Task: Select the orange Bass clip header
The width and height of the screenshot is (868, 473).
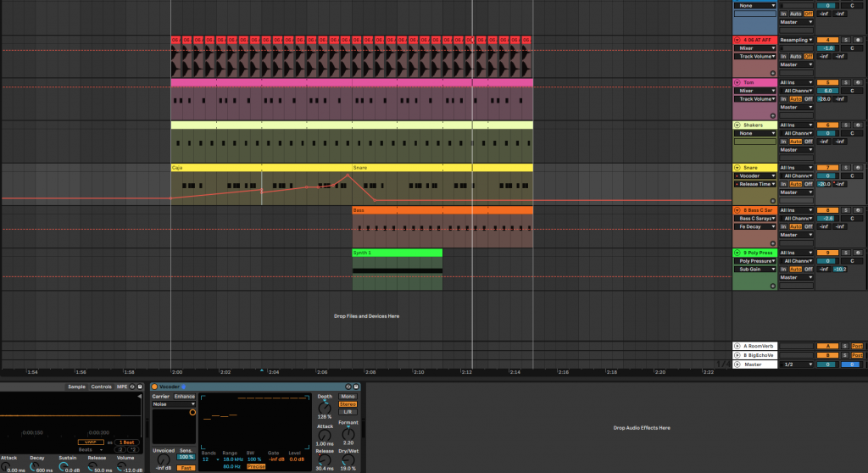Action: coord(442,210)
